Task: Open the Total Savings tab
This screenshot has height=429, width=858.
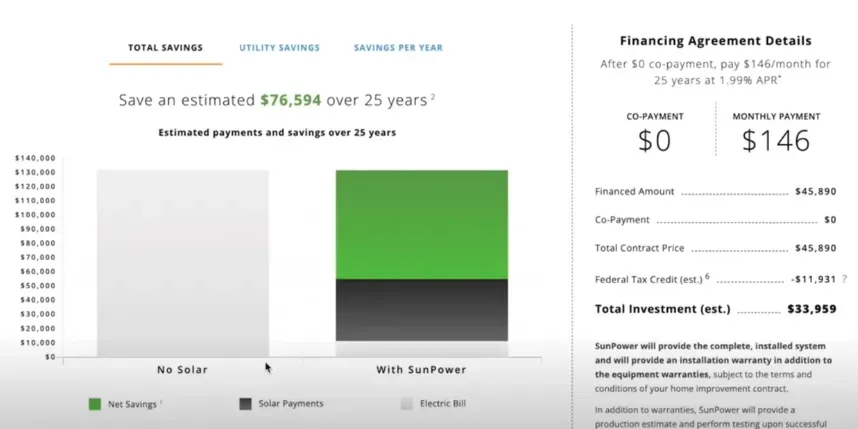Action: pos(165,48)
